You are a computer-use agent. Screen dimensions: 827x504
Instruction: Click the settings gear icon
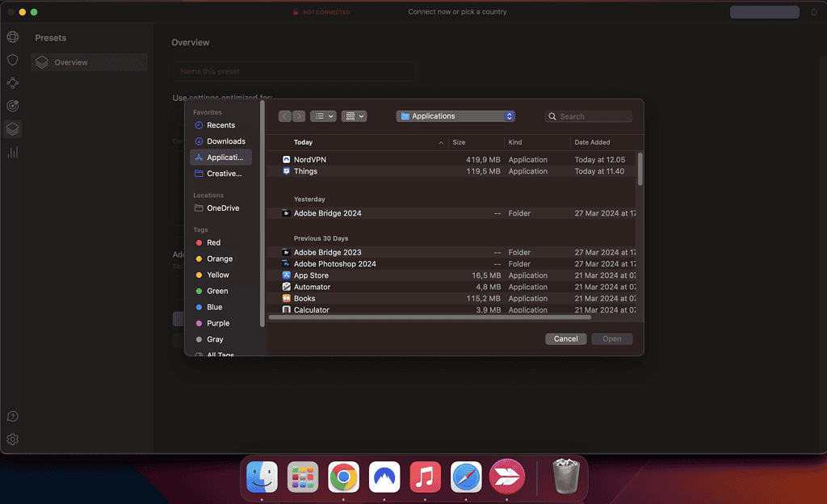click(x=12, y=439)
